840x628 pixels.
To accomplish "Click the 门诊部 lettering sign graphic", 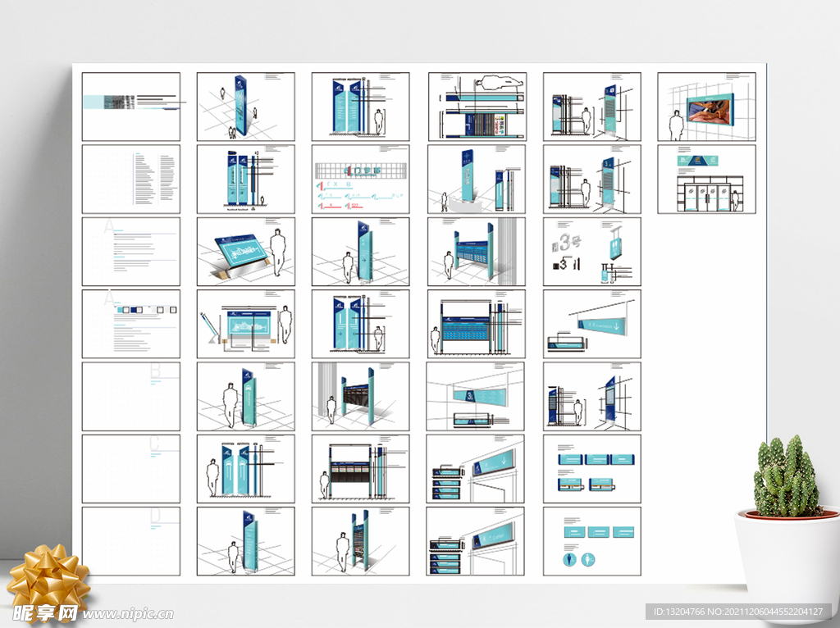I will tap(362, 171).
